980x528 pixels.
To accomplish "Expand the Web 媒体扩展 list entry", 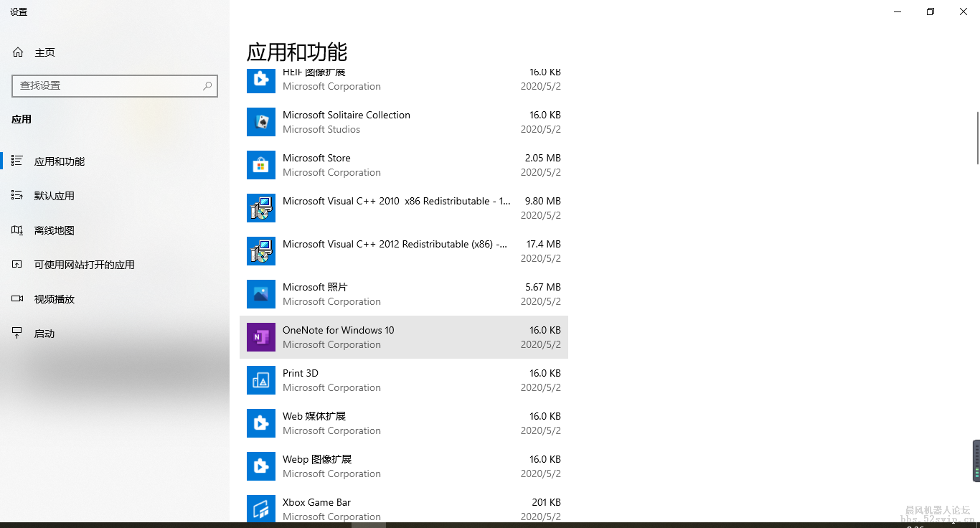I will pos(404,423).
